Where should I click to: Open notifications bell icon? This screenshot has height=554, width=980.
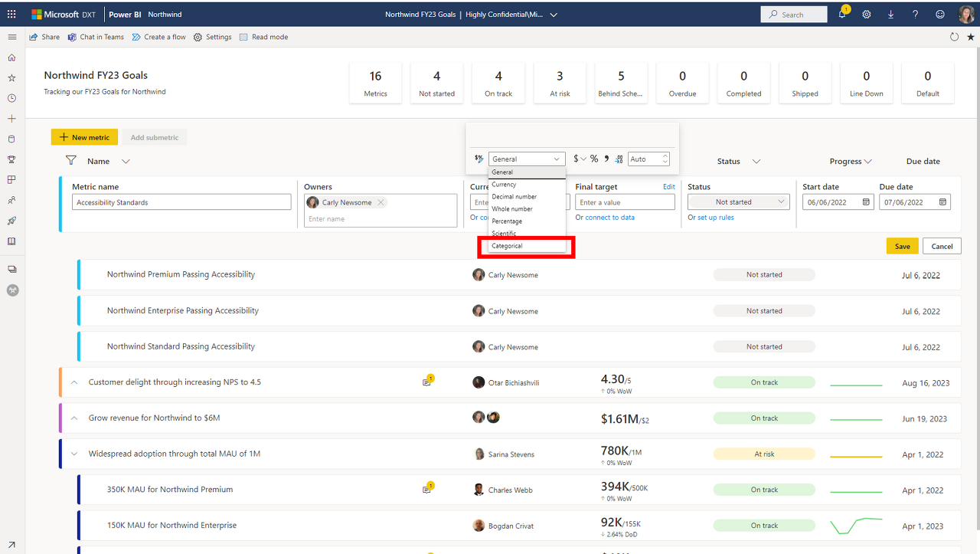click(842, 14)
